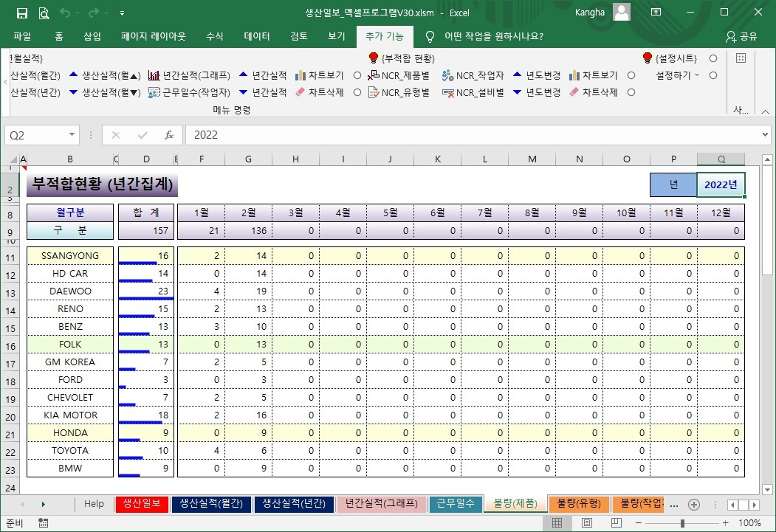Click the 100% zoom level

pos(749,523)
